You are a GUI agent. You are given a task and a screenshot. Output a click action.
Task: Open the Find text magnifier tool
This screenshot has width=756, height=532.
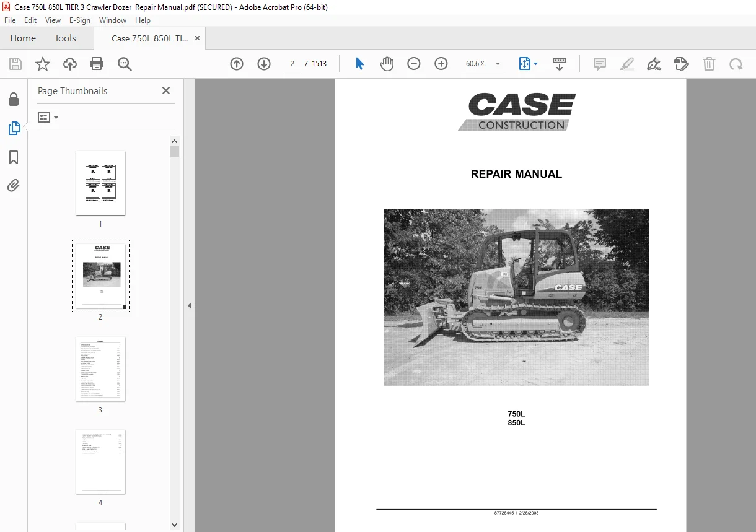pyautogui.click(x=125, y=64)
